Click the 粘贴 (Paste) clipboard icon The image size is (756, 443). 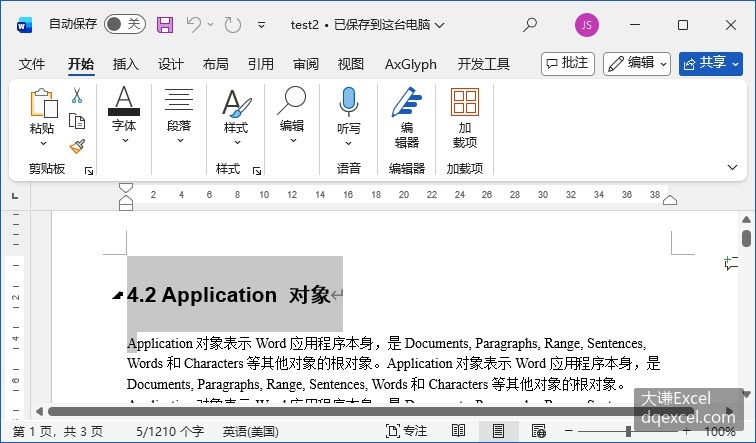(x=43, y=103)
